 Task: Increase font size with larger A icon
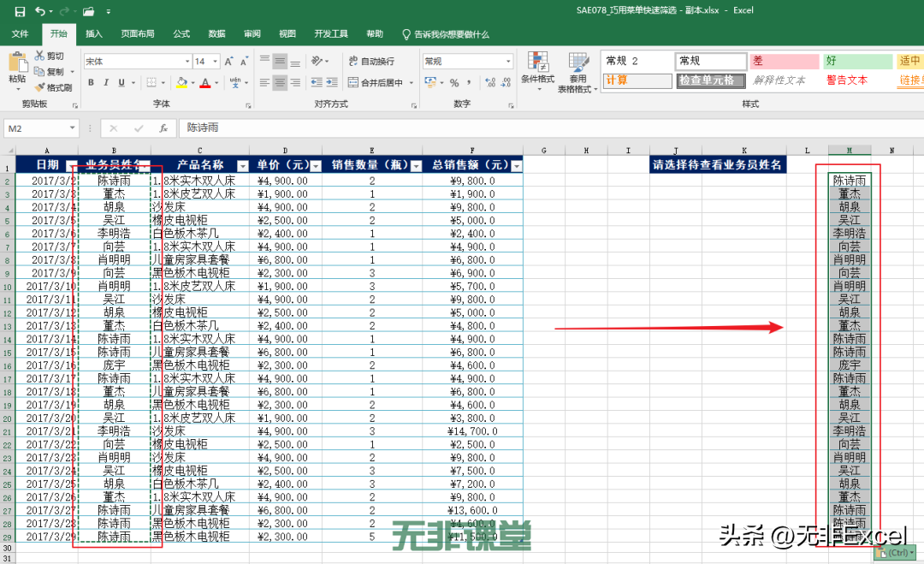tap(228, 62)
